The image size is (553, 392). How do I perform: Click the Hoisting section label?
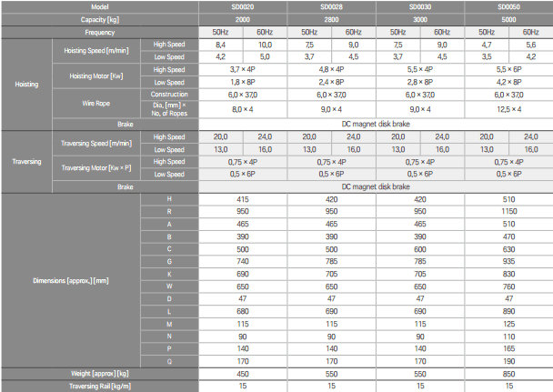point(26,85)
